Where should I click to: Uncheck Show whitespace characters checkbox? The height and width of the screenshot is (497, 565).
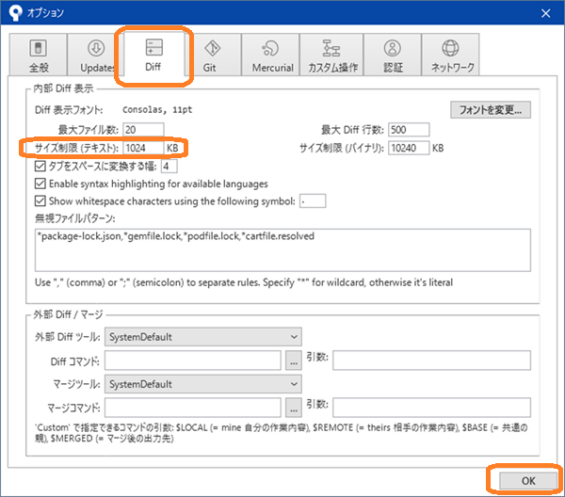point(40,201)
